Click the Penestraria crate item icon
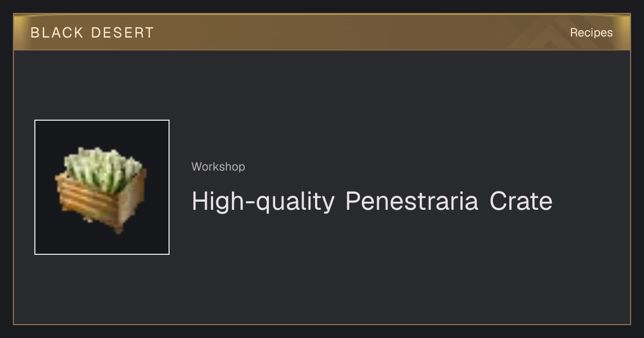Image resolution: width=644 pixels, height=338 pixels. click(101, 186)
